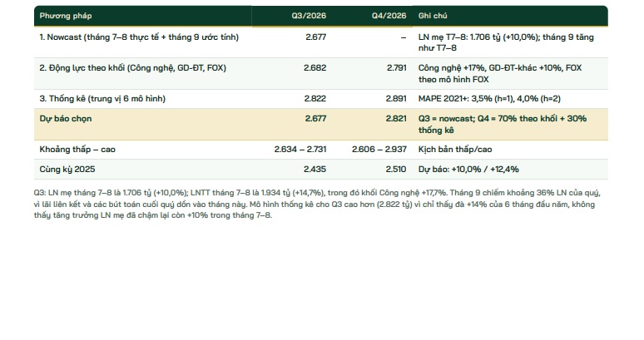This screenshot has width=644, height=340.
Task: Click the paragraph beginning 'Q3: LN mẹ tháng 7–8'
Action: point(317,204)
